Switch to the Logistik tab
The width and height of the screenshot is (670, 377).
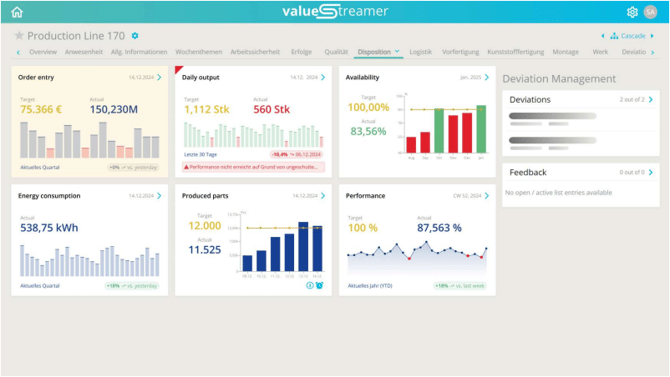tap(420, 52)
